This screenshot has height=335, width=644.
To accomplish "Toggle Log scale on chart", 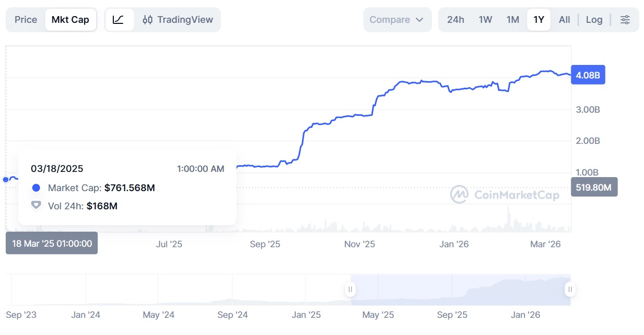I will coord(594,20).
